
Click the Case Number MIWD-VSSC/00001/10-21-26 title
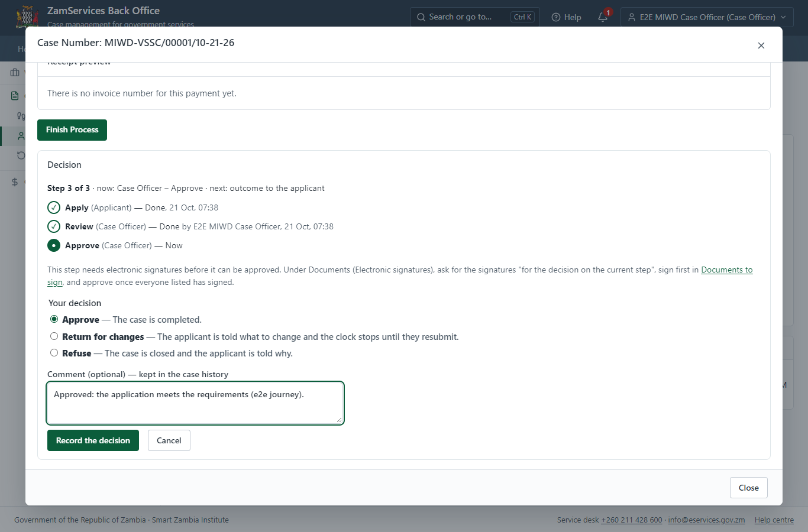136,43
